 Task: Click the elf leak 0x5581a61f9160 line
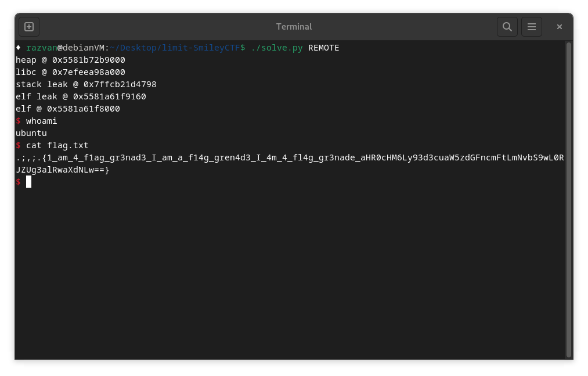tap(81, 96)
